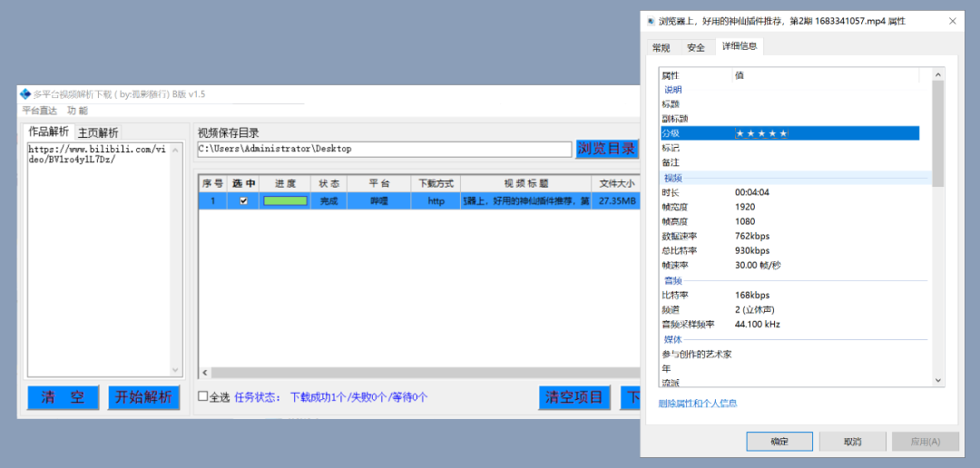
Task: Select the 参与创作的艺术家 property row
Action: point(789,355)
